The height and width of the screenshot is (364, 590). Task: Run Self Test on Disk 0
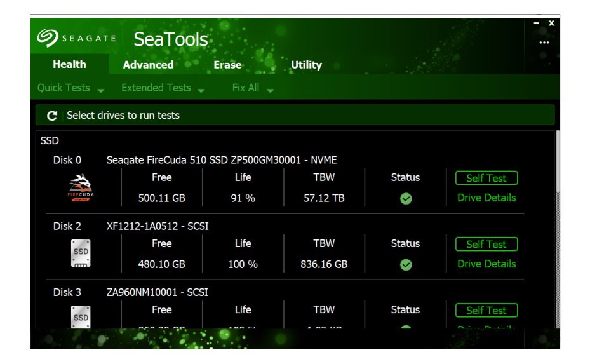[486, 178]
